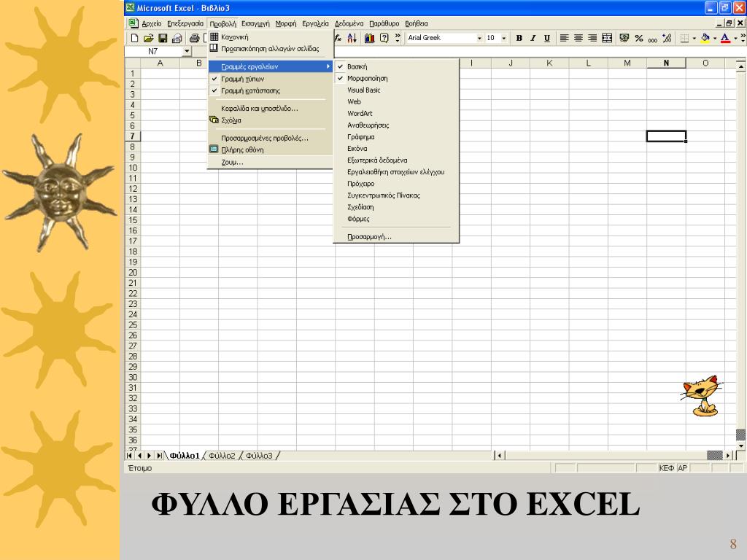This screenshot has width=747, height=560.
Task: Open the Borders dropdown arrow
Action: click(x=694, y=38)
